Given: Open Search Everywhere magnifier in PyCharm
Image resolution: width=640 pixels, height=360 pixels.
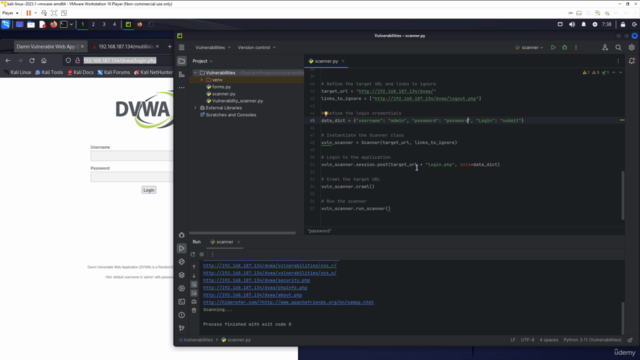Looking at the screenshot, I should tap(618, 47).
